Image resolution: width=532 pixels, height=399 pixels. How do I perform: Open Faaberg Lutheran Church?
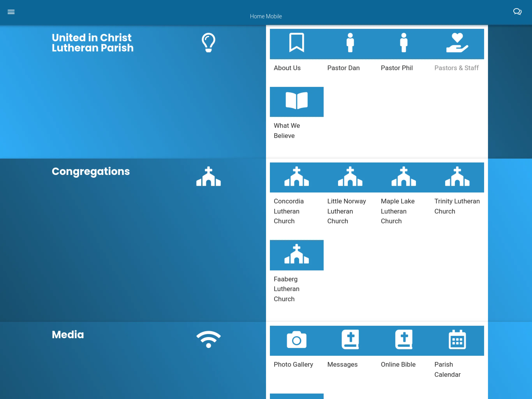click(297, 255)
